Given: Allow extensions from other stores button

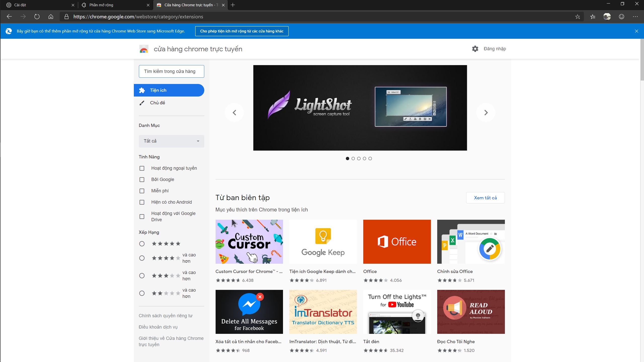Looking at the screenshot, I should click(242, 31).
